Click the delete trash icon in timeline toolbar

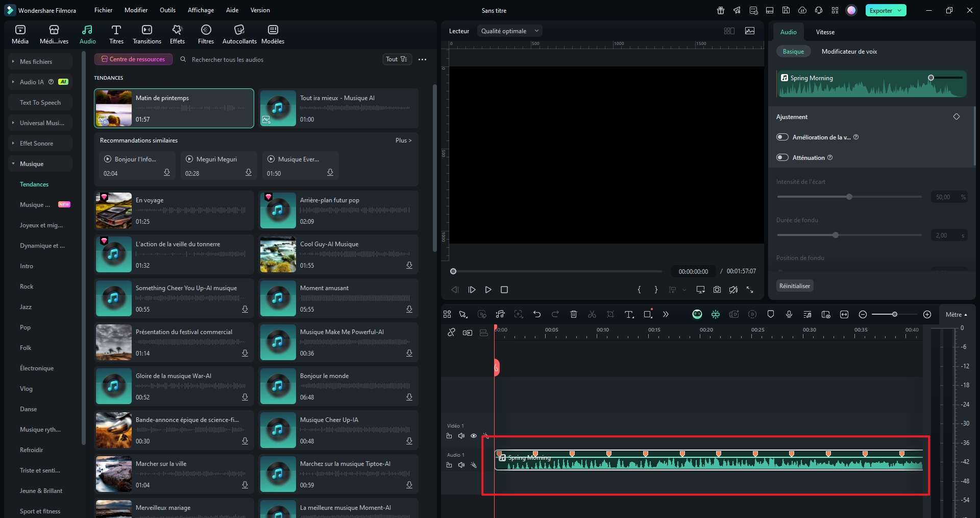pyautogui.click(x=573, y=314)
